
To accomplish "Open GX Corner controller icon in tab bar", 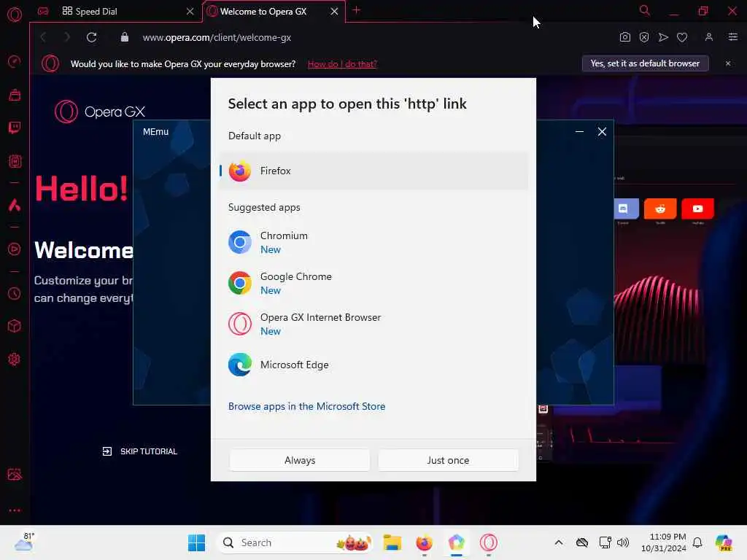I will coord(43,12).
